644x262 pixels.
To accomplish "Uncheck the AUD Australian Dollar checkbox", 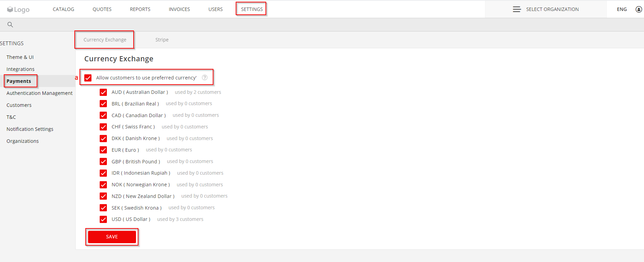I will click(x=103, y=92).
